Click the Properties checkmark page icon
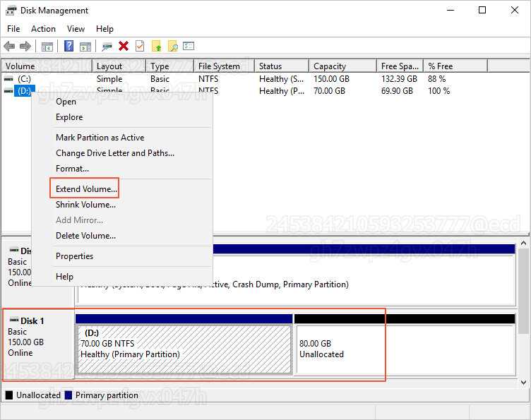 pos(140,46)
